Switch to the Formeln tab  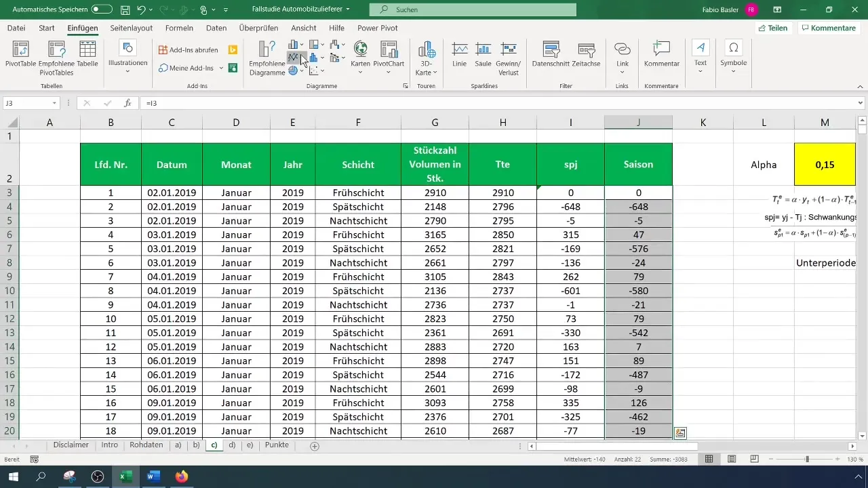coord(179,28)
